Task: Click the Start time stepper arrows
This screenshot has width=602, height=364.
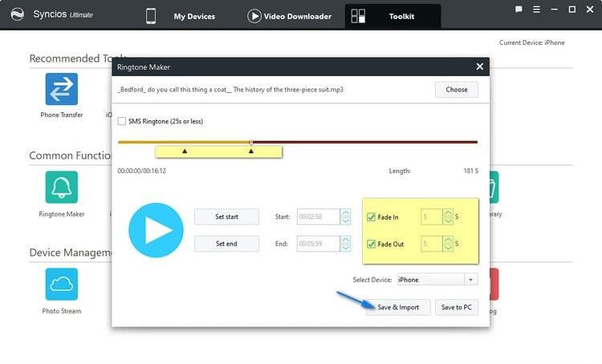Action: pos(345,216)
